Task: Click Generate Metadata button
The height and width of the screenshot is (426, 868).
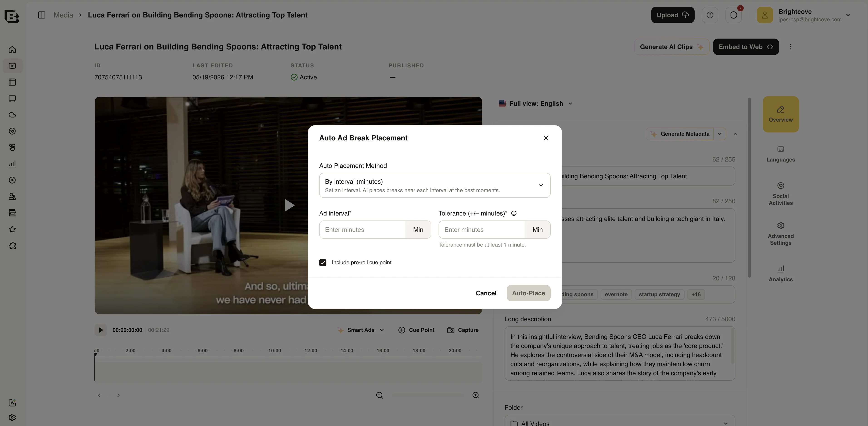Action: pos(680,134)
